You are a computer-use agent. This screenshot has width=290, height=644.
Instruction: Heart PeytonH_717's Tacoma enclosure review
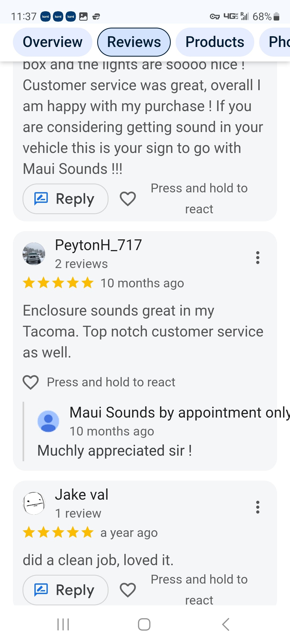31,382
